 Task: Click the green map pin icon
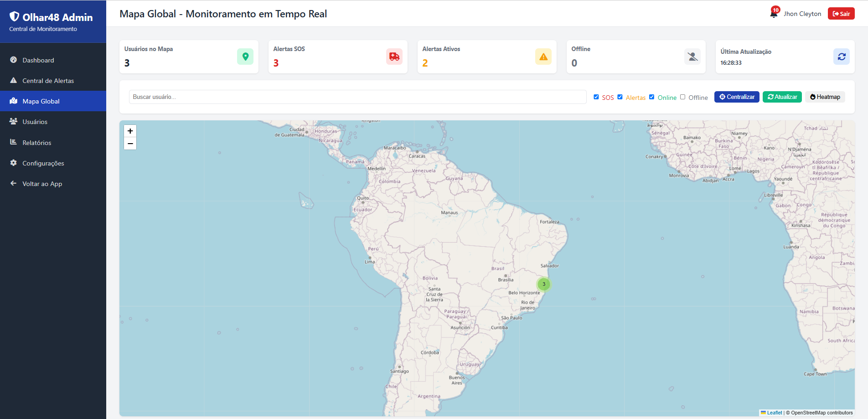pos(245,57)
